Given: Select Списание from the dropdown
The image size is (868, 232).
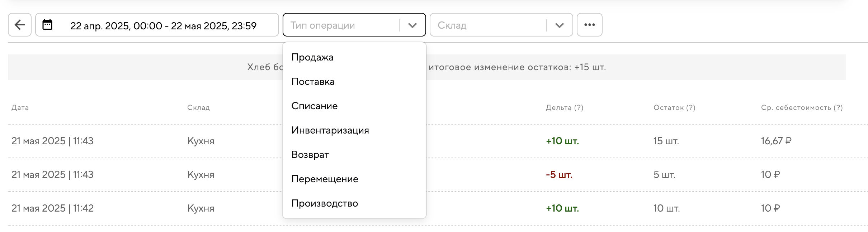Looking at the screenshot, I should 314,106.
